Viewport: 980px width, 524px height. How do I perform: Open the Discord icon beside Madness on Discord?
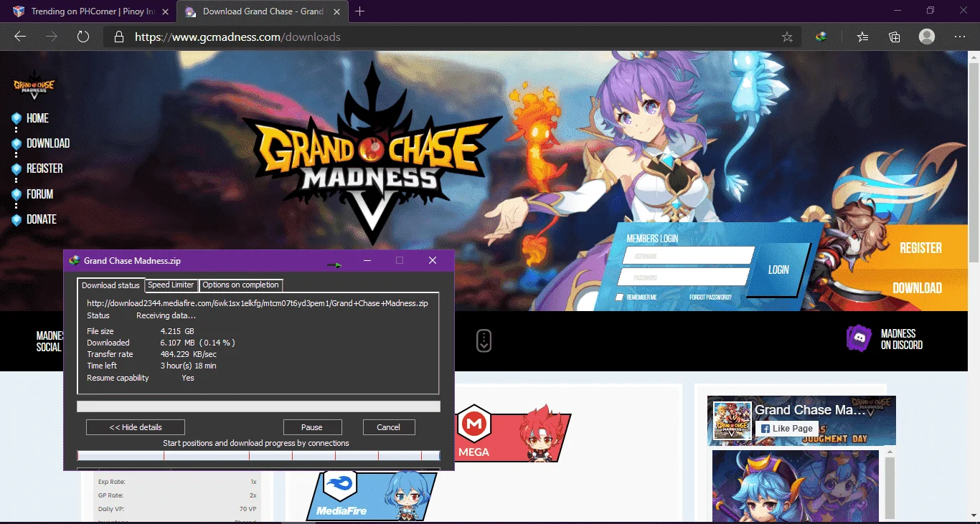click(x=859, y=339)
